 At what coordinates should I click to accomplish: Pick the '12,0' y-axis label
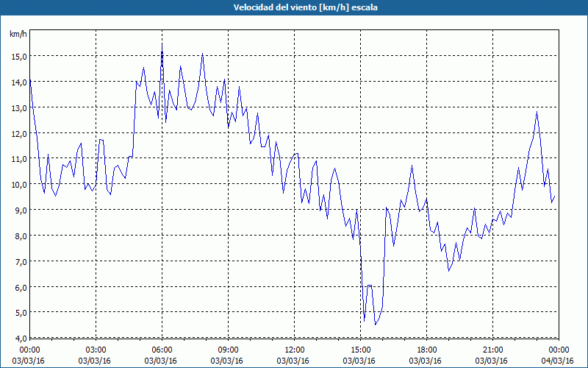click(19, 134)
